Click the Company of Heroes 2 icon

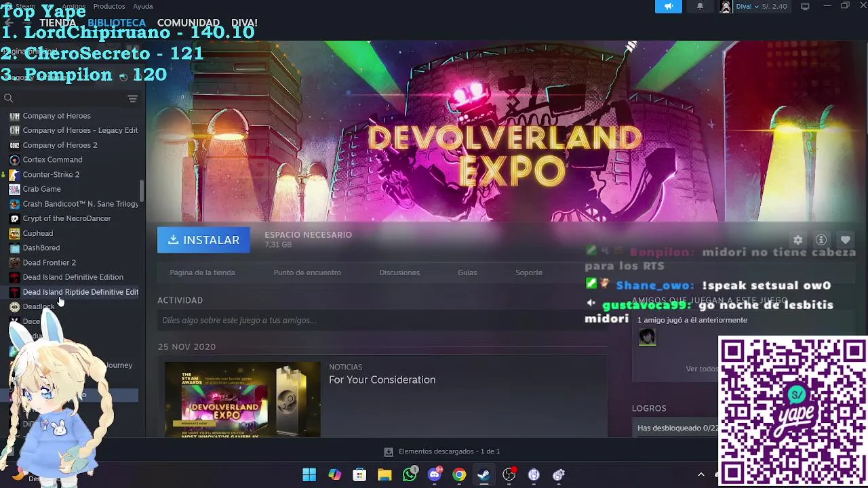[x=14, y=145]
